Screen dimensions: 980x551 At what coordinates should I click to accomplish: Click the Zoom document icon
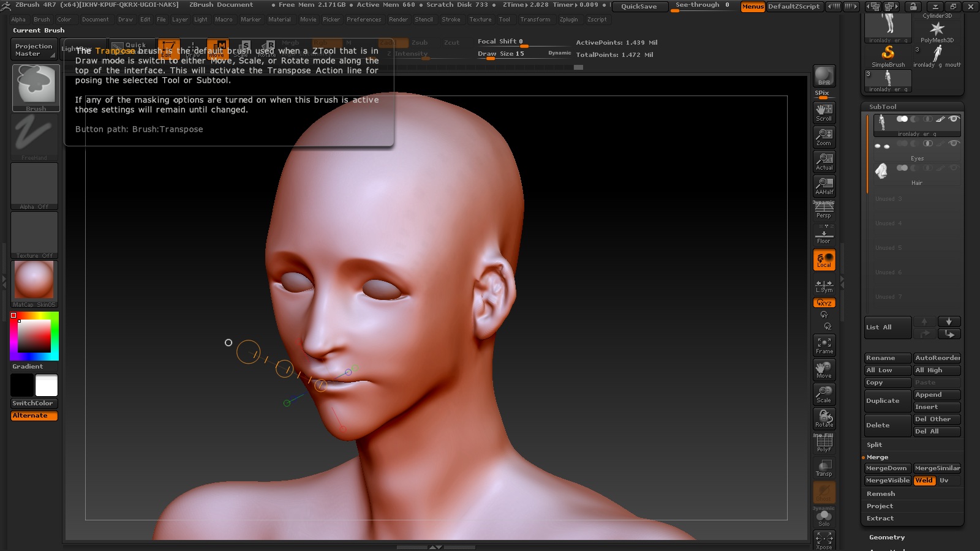point(824,137)
